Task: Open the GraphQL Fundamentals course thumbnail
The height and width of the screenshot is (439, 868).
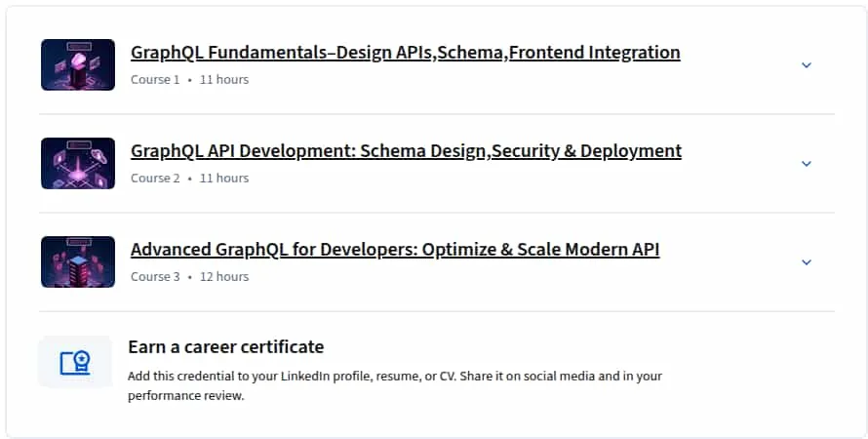Action: tap(78, 64)
